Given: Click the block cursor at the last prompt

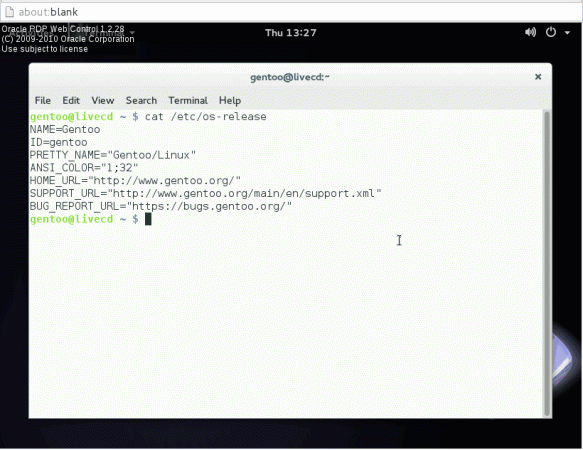Looking at the screenshot, I should tap(148, 219).
